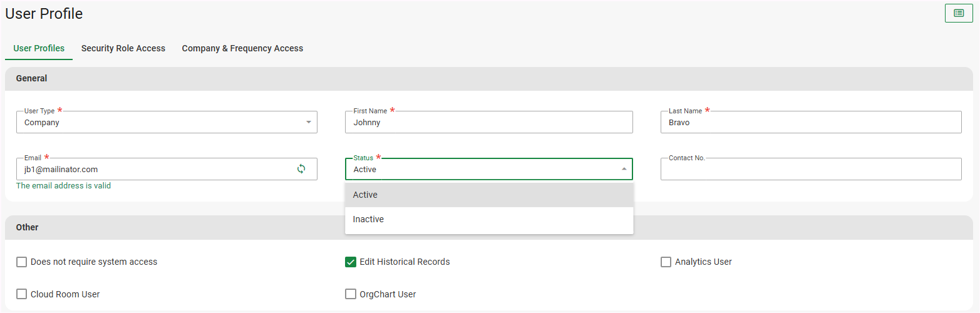Screen dimensions: 980x313
Task: Click the email refresh validation icon
Action: click(x=301, y=169)
